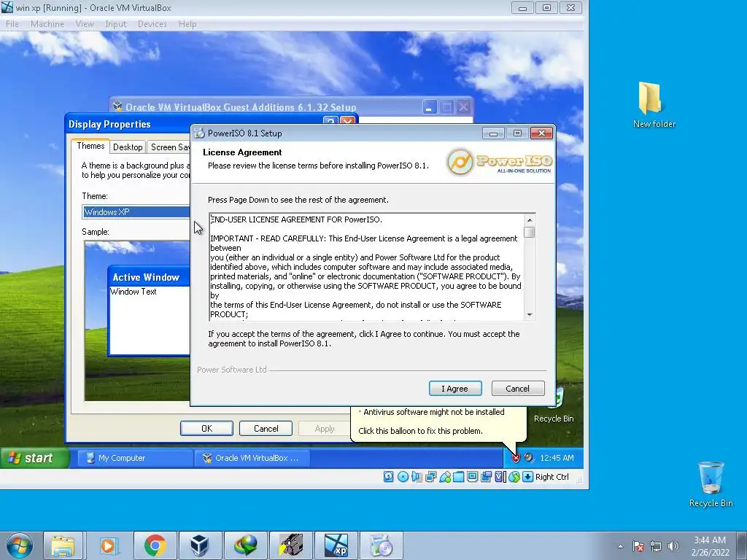Click the black camera-like taskbar icon
The width and height of the screenshot is (747, 560).
pos(291,545)
